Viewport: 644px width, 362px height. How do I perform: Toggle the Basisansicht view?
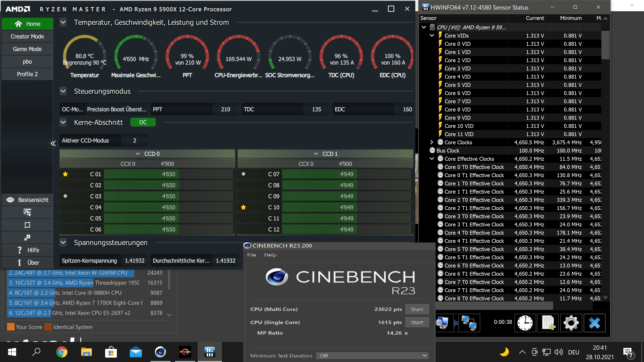coord(27,200)
